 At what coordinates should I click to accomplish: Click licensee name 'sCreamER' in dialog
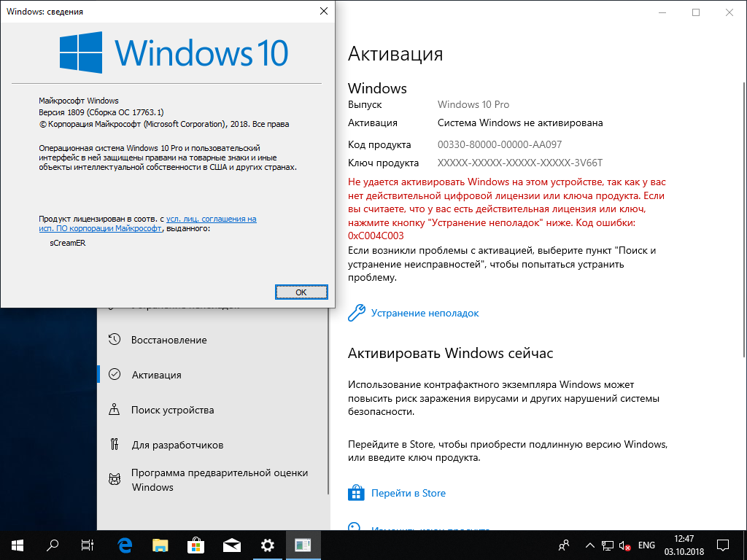[x=68, y=243]
